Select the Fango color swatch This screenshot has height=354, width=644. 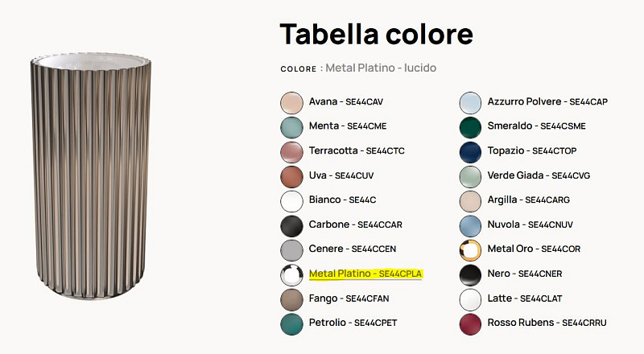pyautogui.click(x=291, y=299)
